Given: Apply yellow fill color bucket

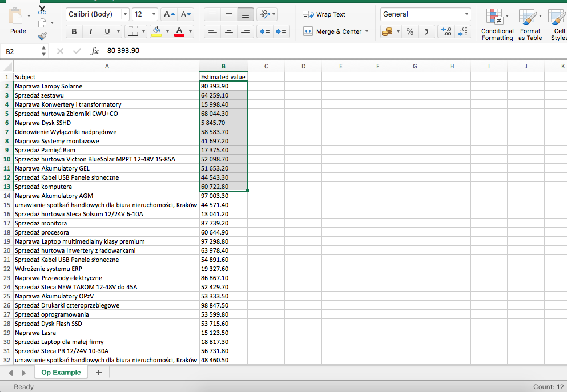Looking at the screenshot, I should [156, 32].
